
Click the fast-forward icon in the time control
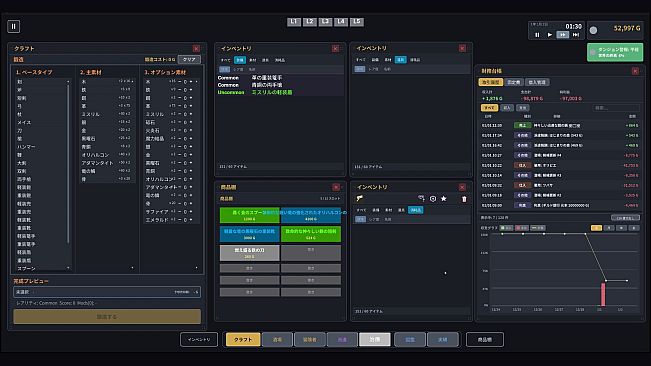click(563, 35)
